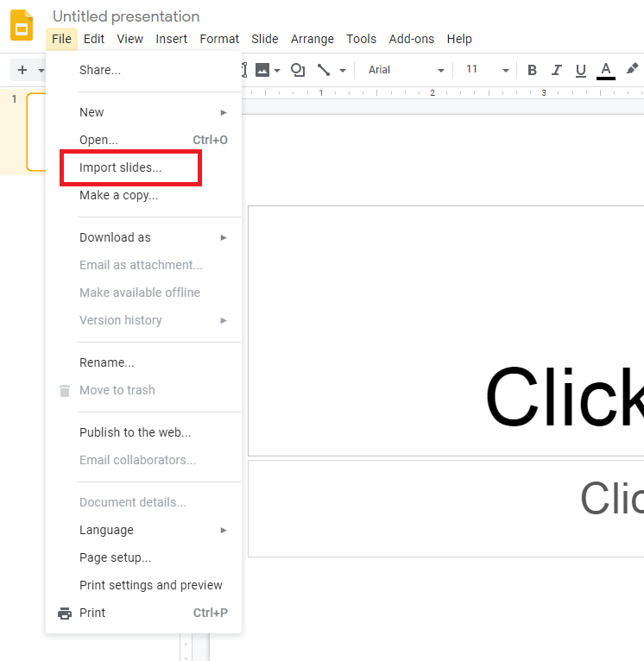Select the shape tool icon
The width and height of the screenshot is (644, 661).
pos(298,70)
